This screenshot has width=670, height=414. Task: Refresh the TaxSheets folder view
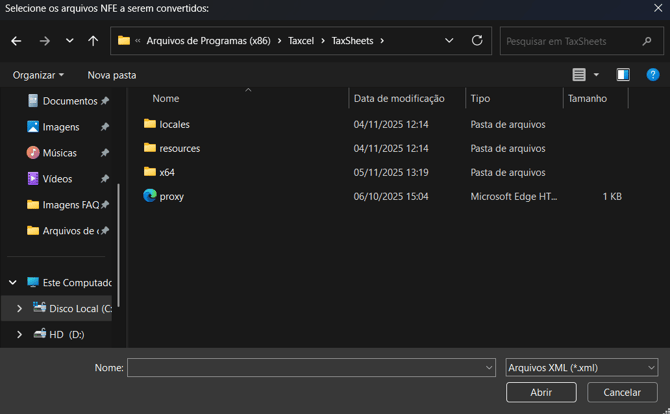(477, 41)
